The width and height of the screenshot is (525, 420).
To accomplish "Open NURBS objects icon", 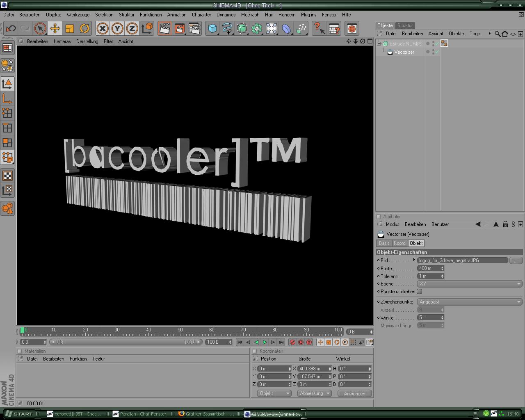I will coord(242,28).
